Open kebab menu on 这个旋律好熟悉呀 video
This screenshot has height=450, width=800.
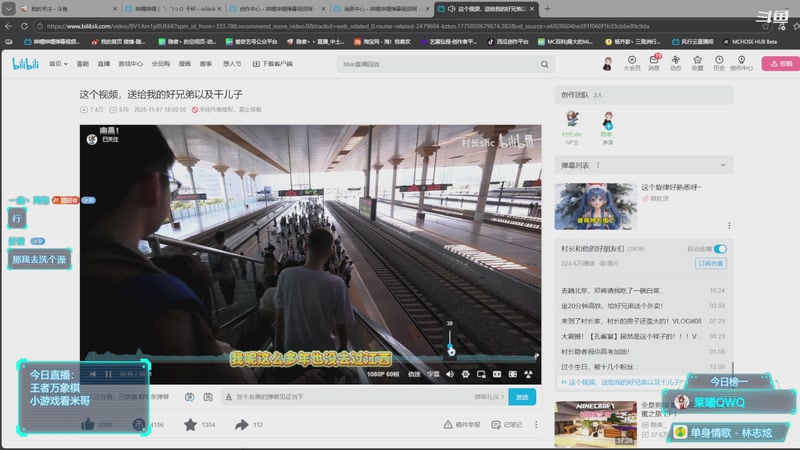(729, 226)
